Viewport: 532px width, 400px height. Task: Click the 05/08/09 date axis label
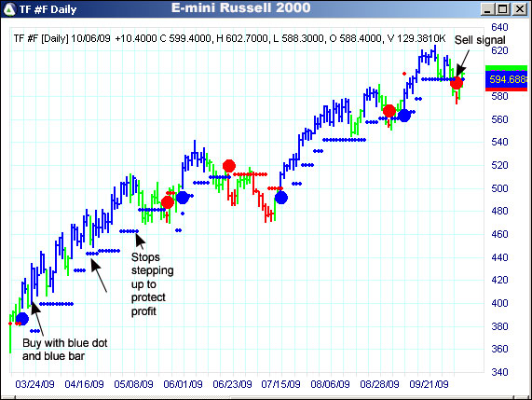coord(133,384)
